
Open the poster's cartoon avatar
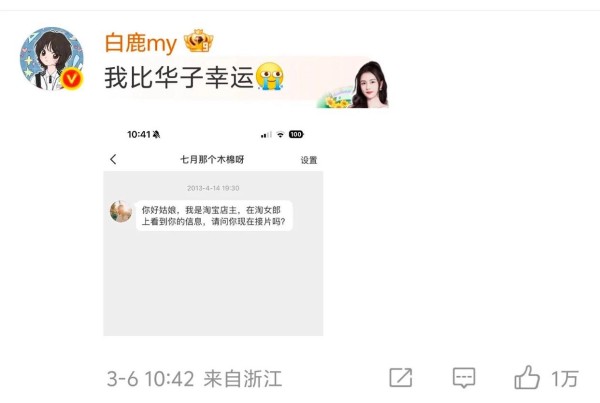[x=52, y=59]
